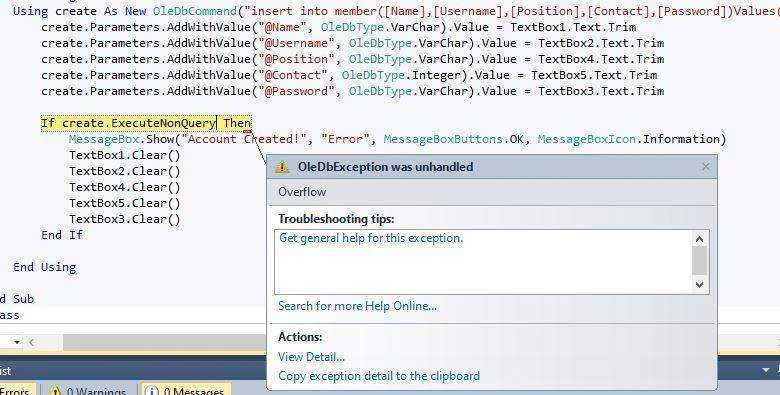Click the '@Password' parameter string in code
780x395 pixels.
[x=296, y=91]
